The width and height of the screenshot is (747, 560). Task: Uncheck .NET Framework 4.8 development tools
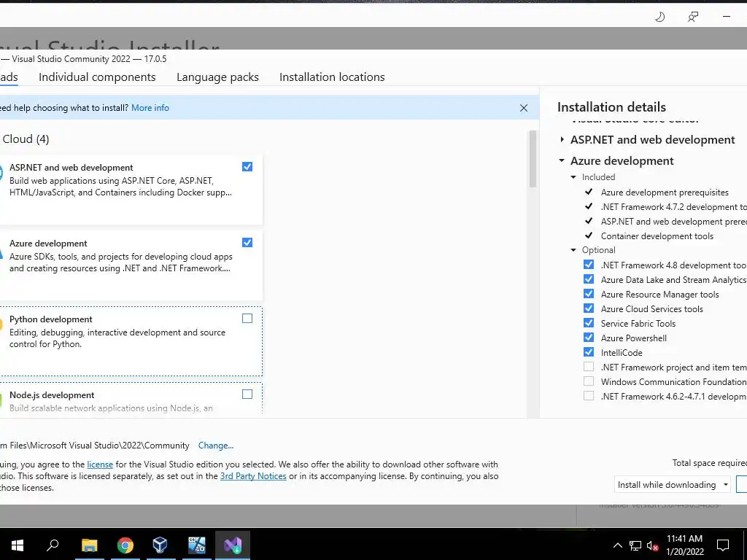589,265
